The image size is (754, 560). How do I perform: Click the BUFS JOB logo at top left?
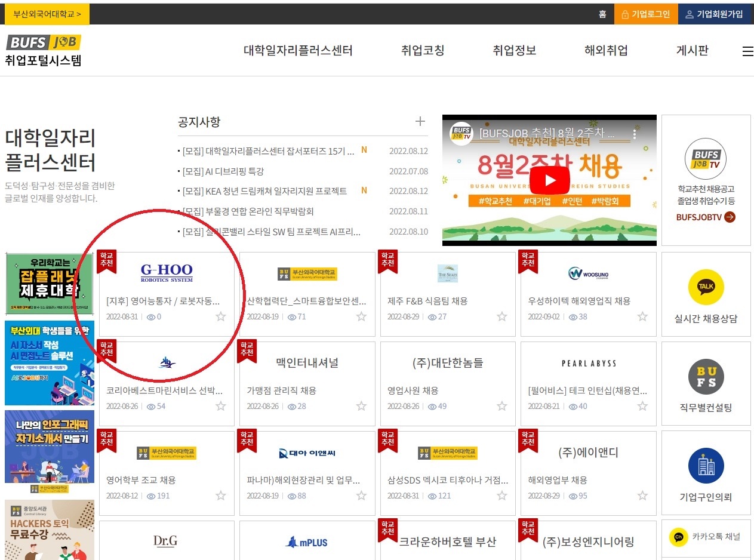[44, 43]
